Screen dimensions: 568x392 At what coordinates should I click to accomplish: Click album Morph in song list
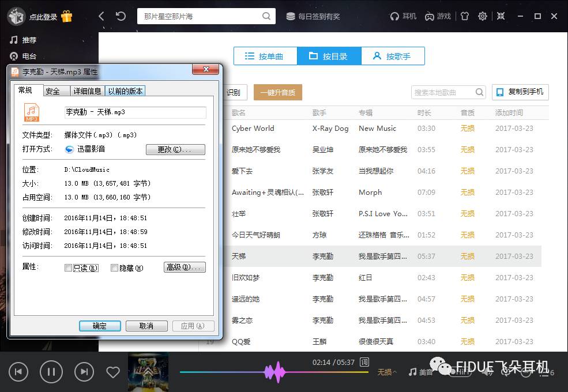point(370,193)
